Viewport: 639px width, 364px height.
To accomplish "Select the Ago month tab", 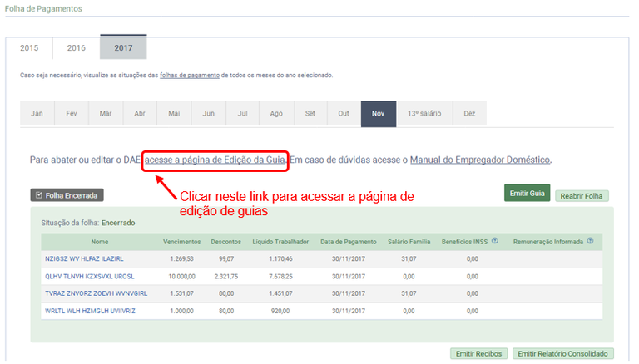I will pos(276,114).
